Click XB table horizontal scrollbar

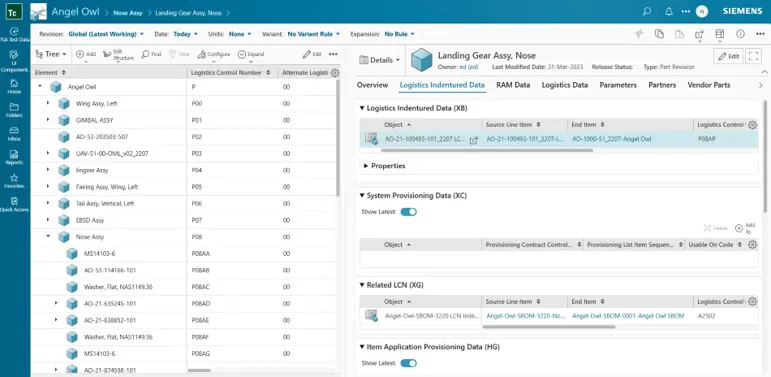(486, 150)
